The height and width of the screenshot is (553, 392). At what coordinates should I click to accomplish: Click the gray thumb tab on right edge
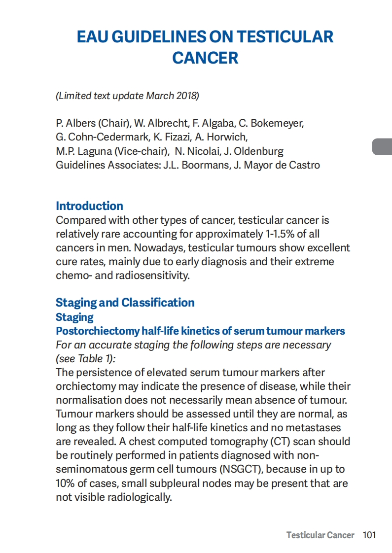pos(382,147)
